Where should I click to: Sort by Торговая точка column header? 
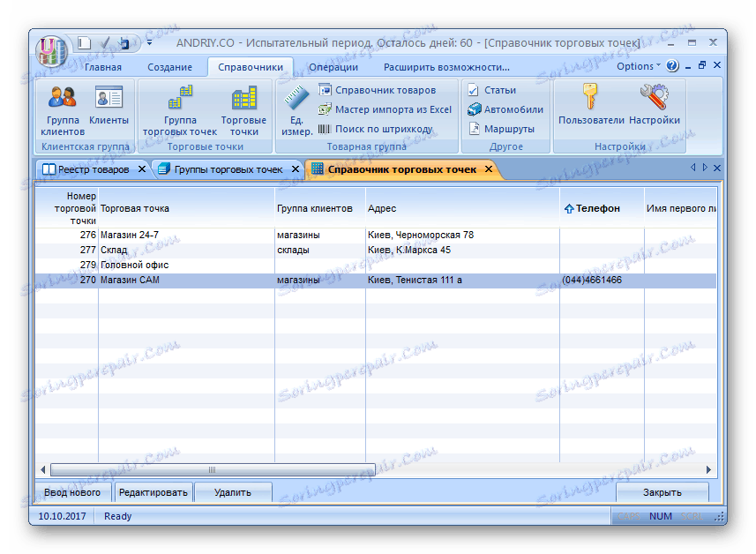(x=187, y=208)
